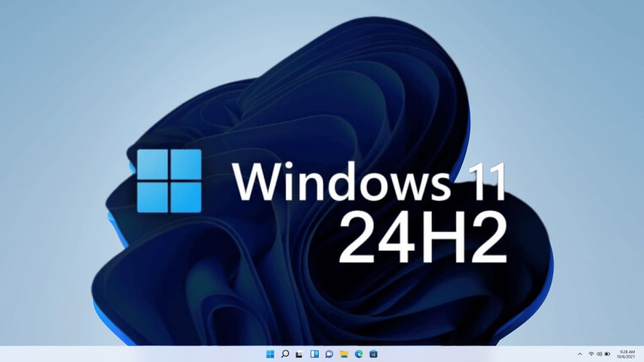The image size is (644, 362).
Task: Click the volume speaker icon
Action: (599, 354)
